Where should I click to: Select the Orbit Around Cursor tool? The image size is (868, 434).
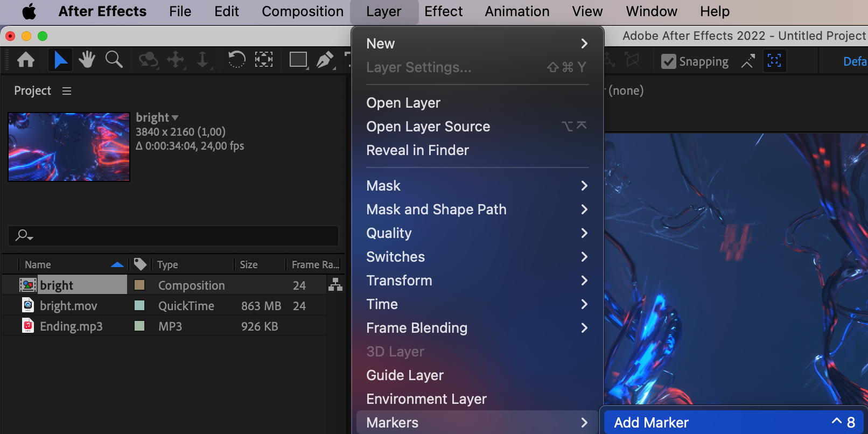pyautogui.click(x=148, y=60)
